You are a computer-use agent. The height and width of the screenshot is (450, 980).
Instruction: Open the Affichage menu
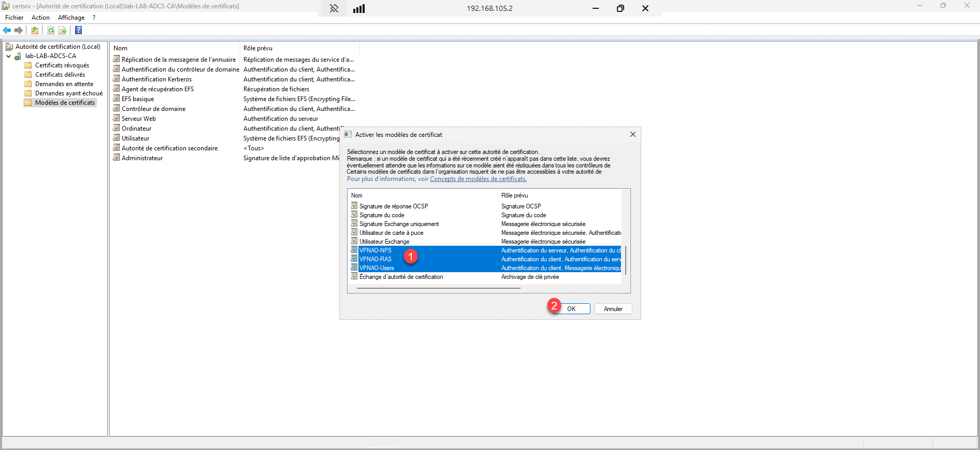pyautogui.click(x=71, y=18)
